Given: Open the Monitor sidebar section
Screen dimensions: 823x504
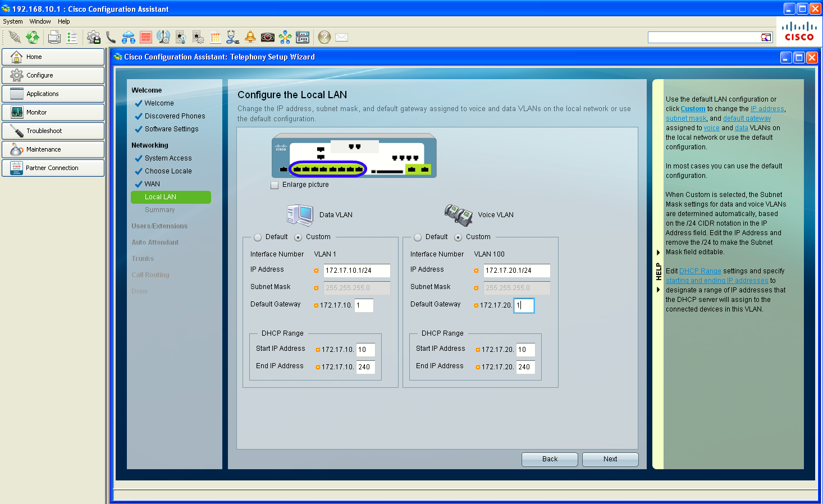Looking at the screenshot, I should (53, 112).
